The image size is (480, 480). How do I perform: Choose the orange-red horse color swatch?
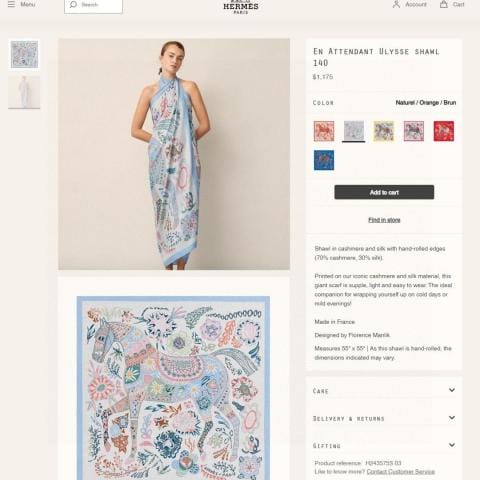click(324, 131)
